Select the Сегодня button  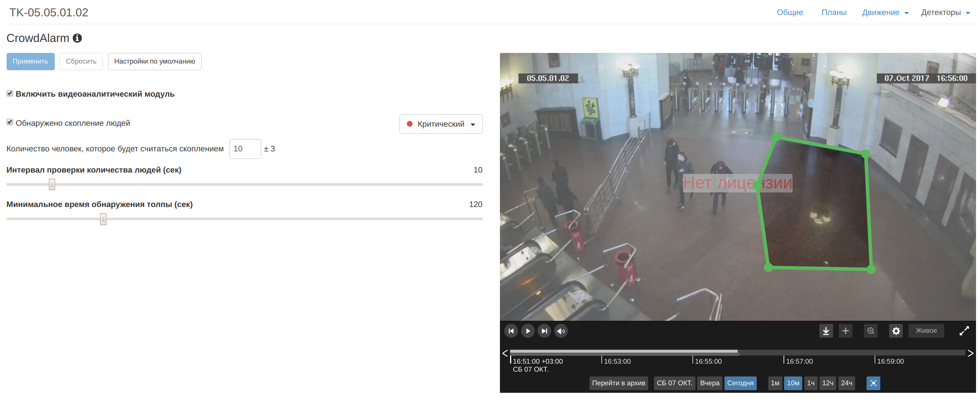pos(740,383)
